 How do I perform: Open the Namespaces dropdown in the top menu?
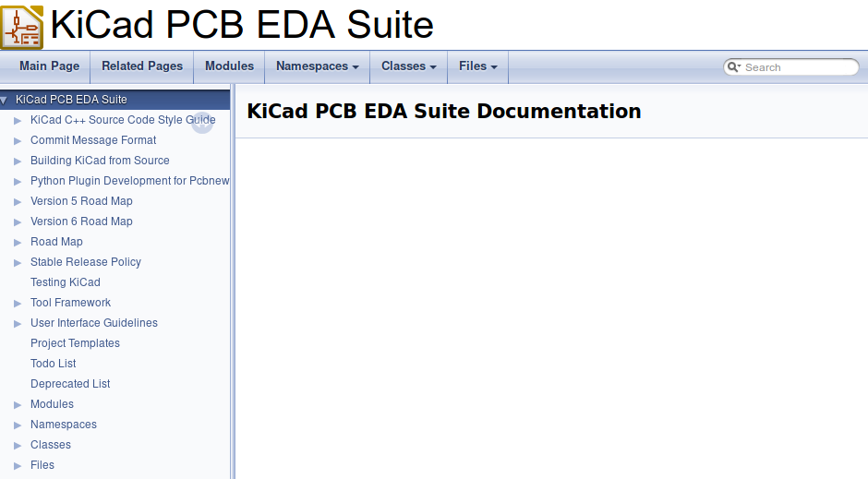point(317,66)
